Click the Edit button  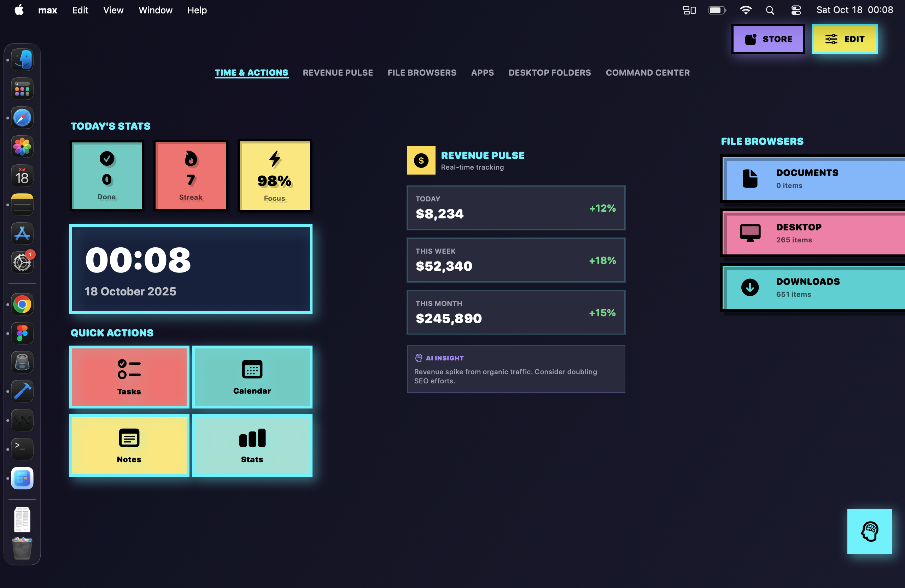(x=845, y=39)
